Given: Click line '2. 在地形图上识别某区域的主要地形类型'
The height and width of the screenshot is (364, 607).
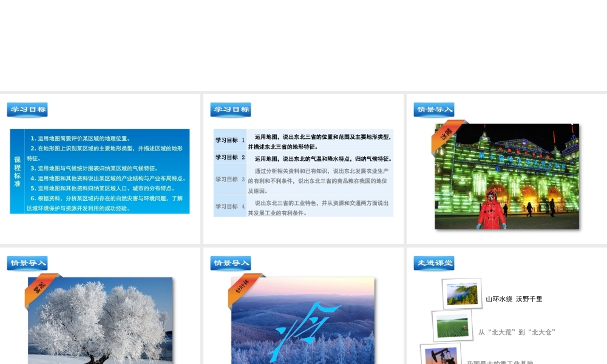Looking at the screenshot, I should click(x=104, y=153).
